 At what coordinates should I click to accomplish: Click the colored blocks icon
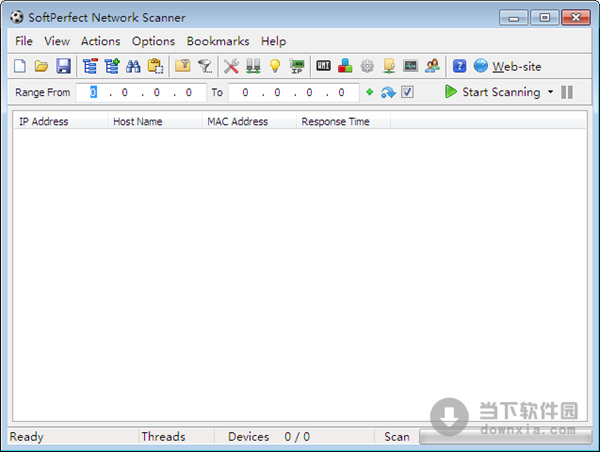[345, 66]
